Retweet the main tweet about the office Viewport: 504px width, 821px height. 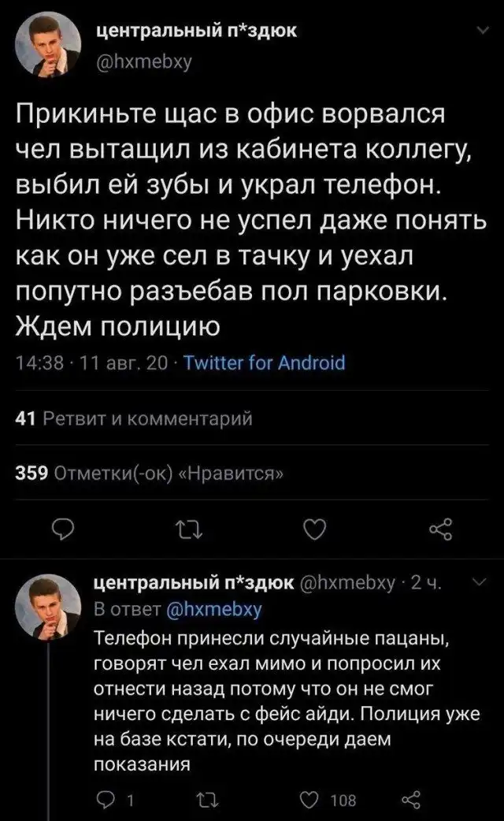(x=187, y=531)
